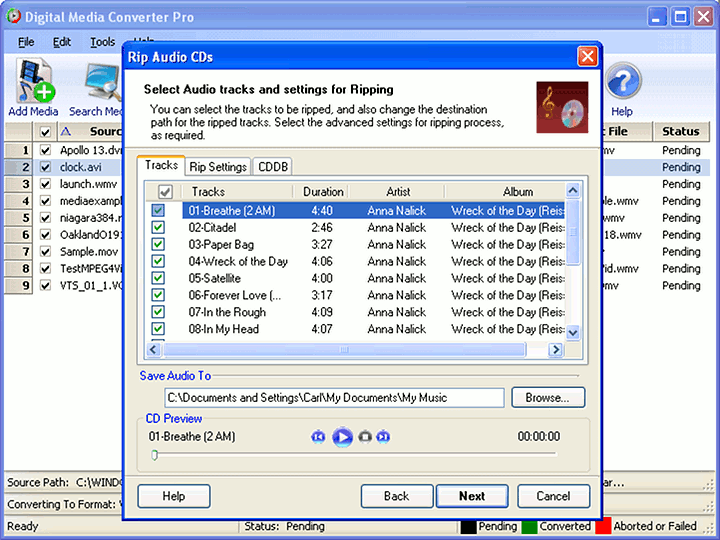Select 04-Wreck of the Day track name
The width and height of the screenshot is (720, 540).
coord(238,262)
